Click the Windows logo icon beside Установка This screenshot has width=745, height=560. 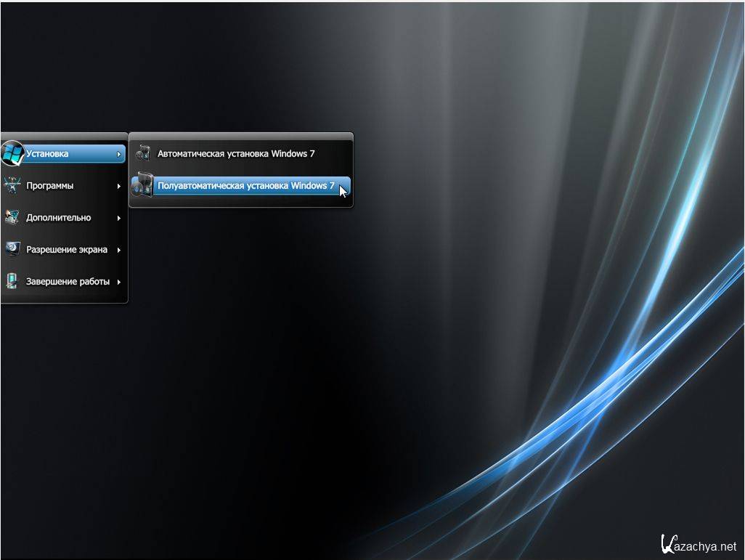tap(12, 153)
